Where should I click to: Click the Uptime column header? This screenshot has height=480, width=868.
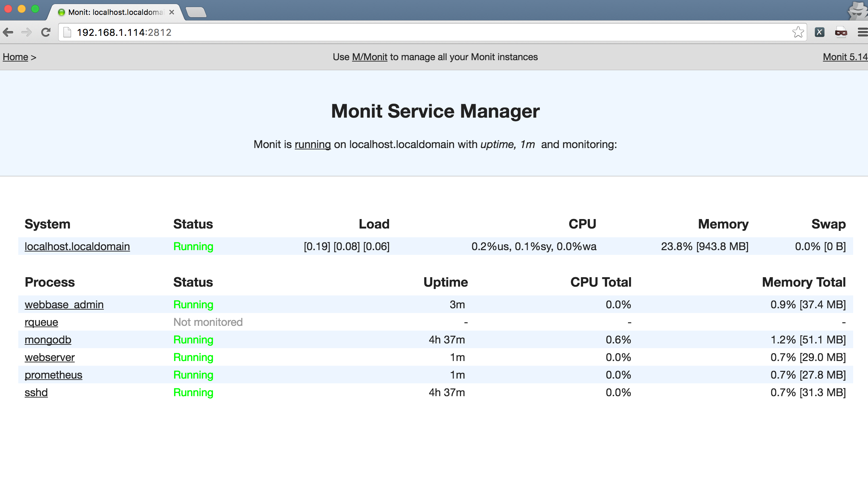[446, 282]
